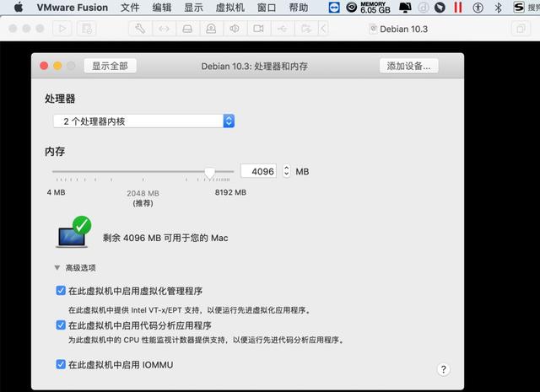Click the USB device toolbar icon
This screenshot has width=540, height=392.
(x=283, y=29)
